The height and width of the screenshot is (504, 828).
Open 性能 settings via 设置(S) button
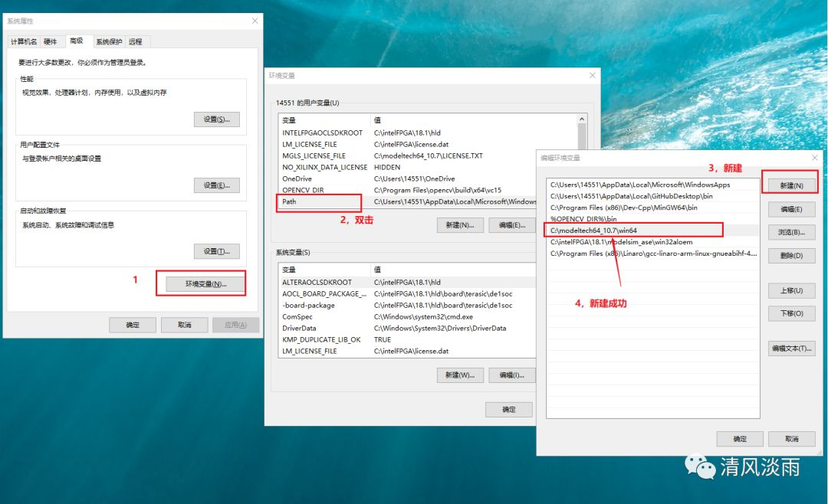tap(217, 119)
